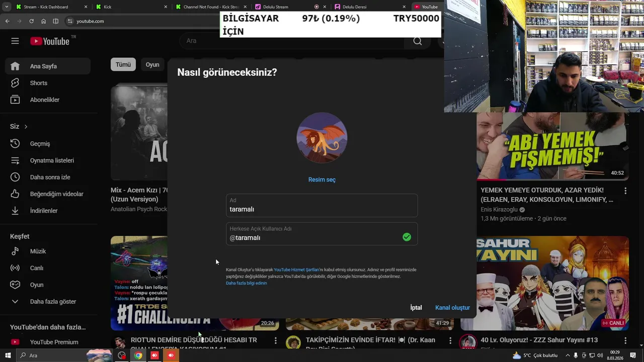Open Geçmiş history in the sidebar

(x=48, y=143)
